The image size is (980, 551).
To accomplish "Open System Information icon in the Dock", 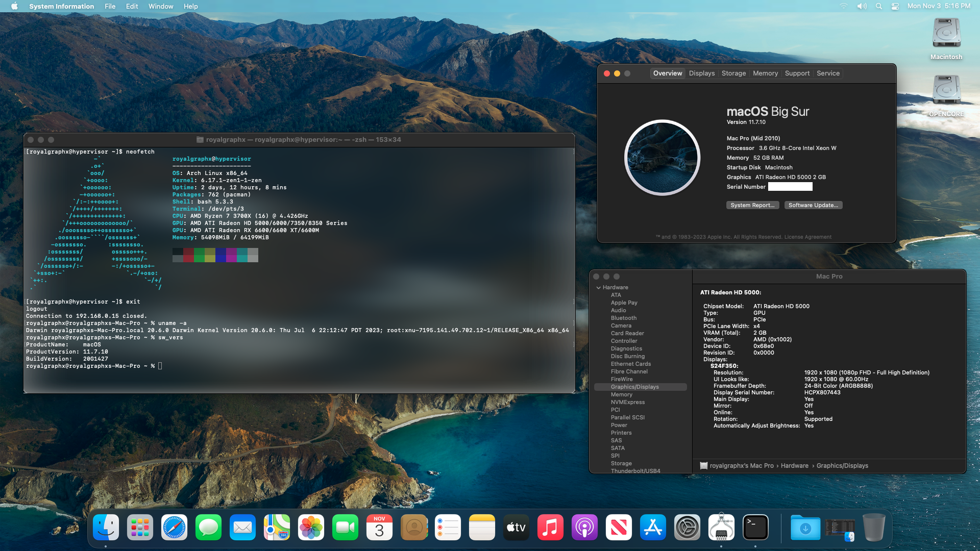I will pyautogui.click(x=721, y=528).
